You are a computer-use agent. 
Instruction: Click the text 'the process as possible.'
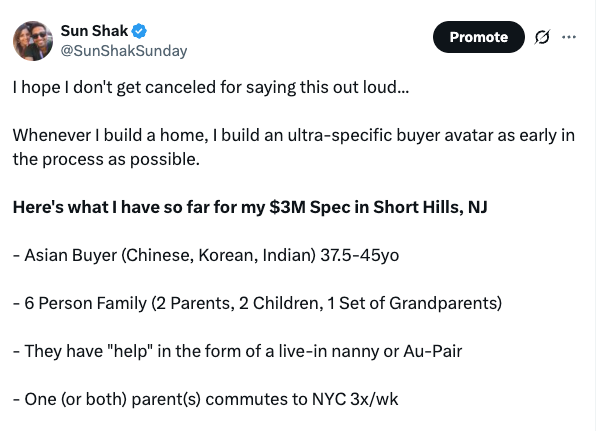(x=106, y=160)
